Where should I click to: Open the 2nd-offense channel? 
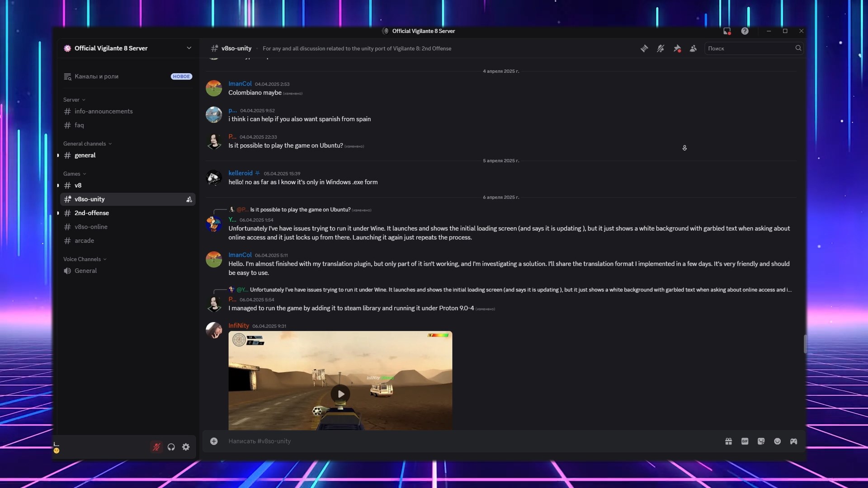pyautogui.click(x=128, y=213)
